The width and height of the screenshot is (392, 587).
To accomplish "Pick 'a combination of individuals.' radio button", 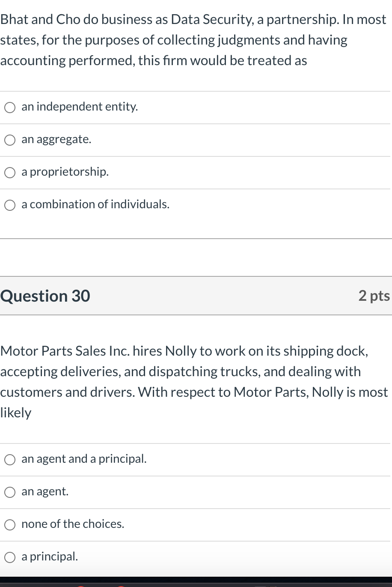I will click(x=10, y=205).
